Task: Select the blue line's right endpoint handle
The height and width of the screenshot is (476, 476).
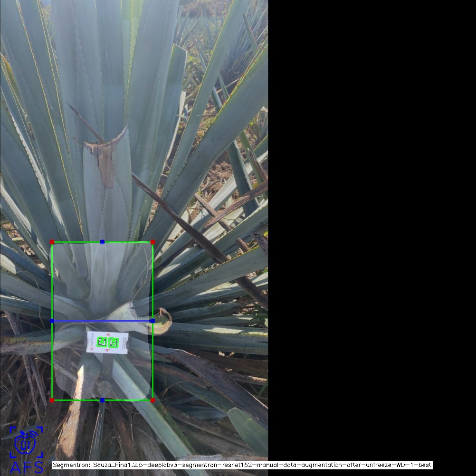Action: point(152,321)
